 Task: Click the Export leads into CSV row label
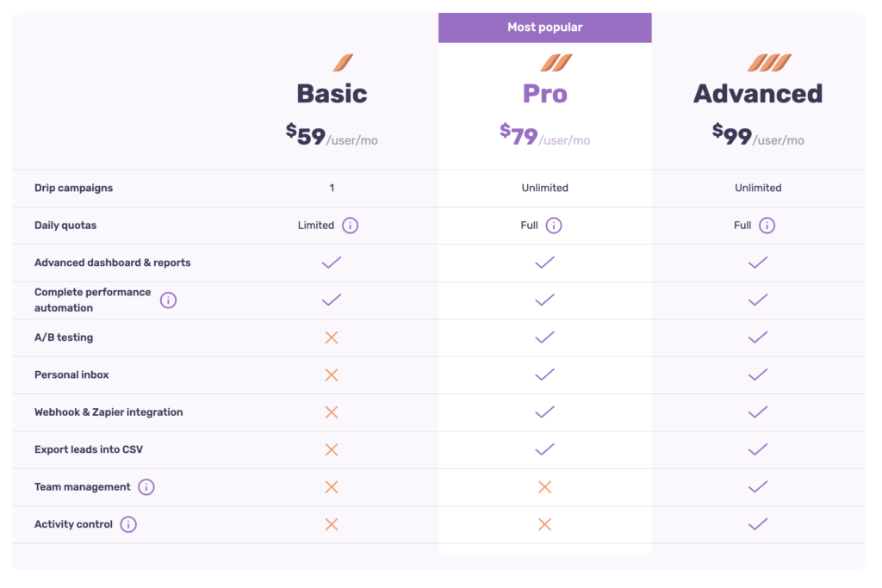(x=89, y=449)
